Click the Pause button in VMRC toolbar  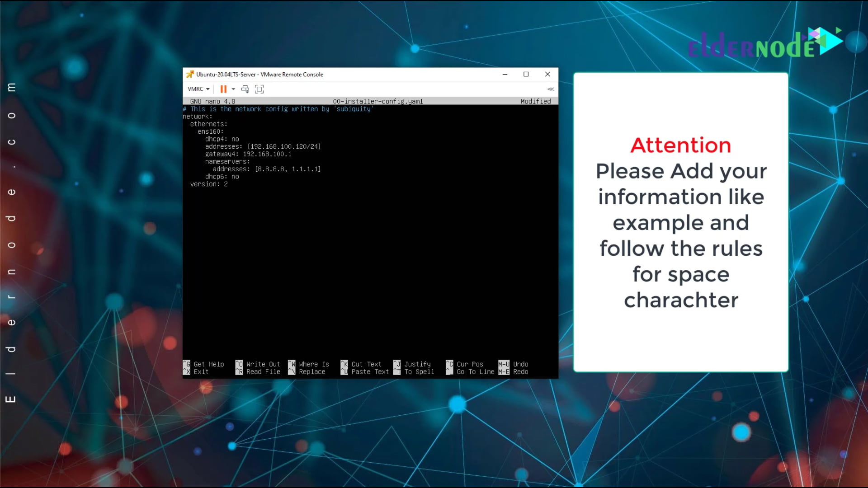[x=224, y=89]
